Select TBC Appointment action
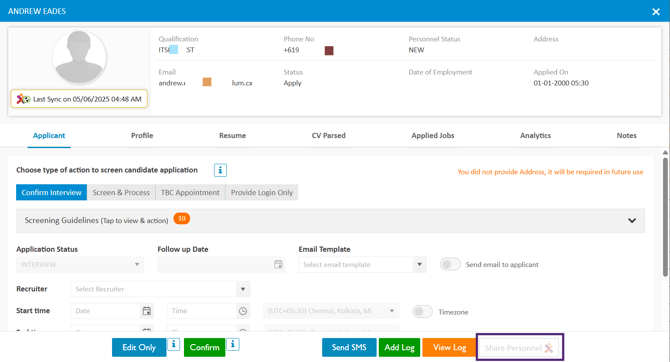Screen dimensions: 670x362 point(190,192)
